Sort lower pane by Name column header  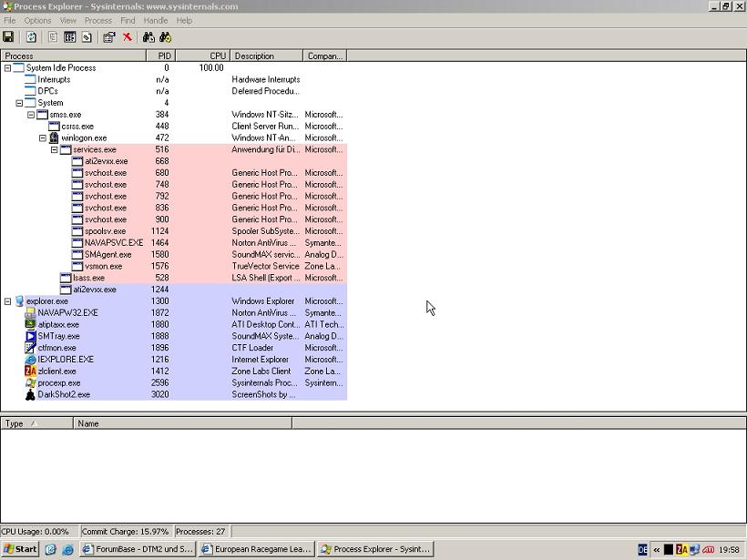[x=183, y=423]
